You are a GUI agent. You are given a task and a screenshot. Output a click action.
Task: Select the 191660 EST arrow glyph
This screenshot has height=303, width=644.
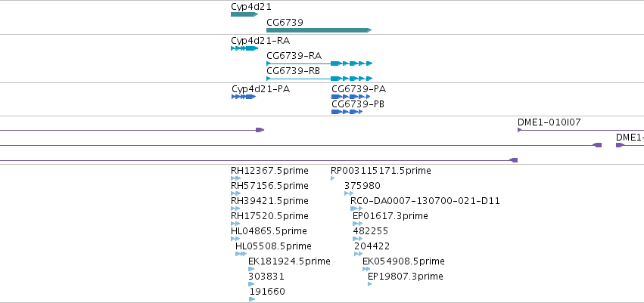point(252,299)
